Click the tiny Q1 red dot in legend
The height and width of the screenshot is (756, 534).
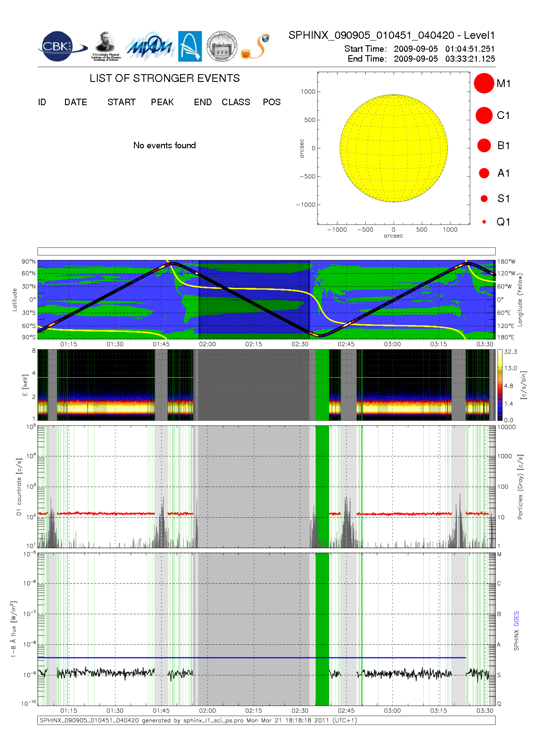pyautogui.click(x=484, y=222)
